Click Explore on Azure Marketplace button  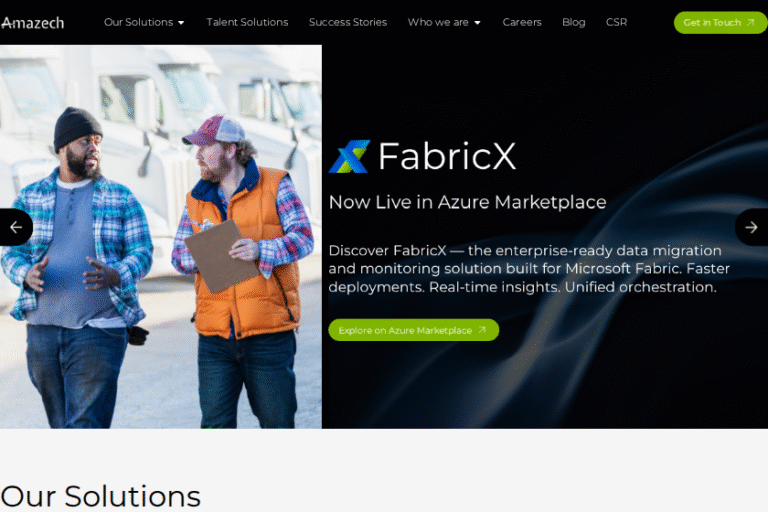pyautogui.click(x=412, y=330)
